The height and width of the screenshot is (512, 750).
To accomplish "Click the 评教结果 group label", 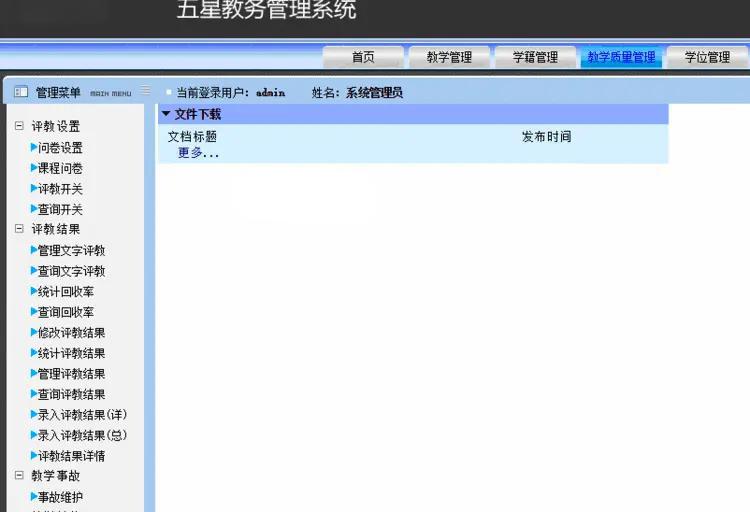I will click(55, 229).
